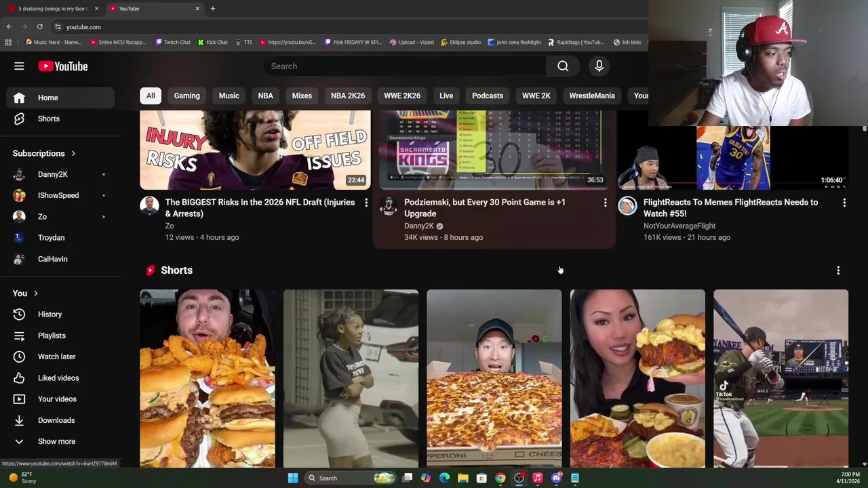Open Discord from the taskbar

pyautogui.click(x=556, y=478)
